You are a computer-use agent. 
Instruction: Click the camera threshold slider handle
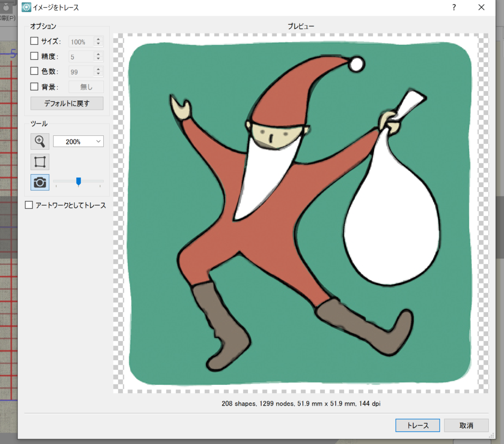click(x=78, y=182)
